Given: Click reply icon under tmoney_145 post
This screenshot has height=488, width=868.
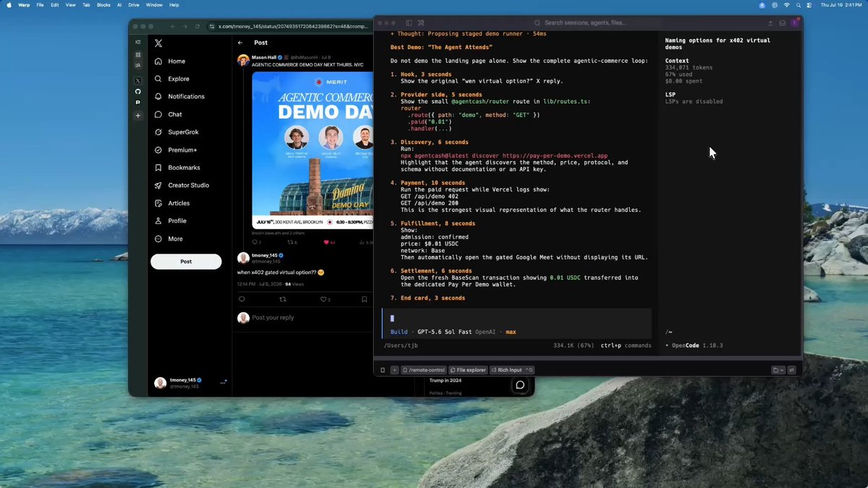Looking at the screenshot, I should [242, 299].
